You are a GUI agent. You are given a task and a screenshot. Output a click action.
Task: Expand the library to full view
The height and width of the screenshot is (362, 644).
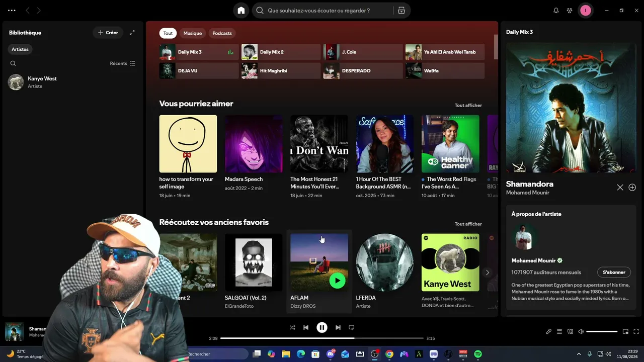point(132,33)
